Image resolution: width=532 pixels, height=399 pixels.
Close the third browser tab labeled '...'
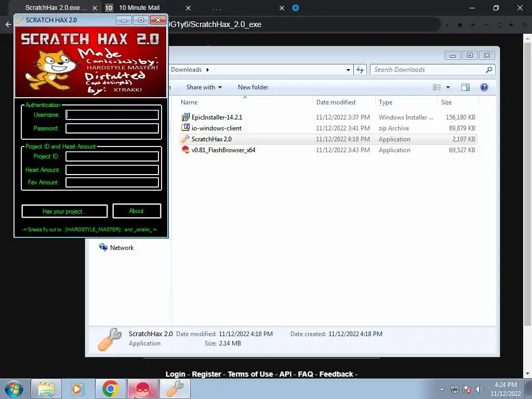(x=282, y=8)
